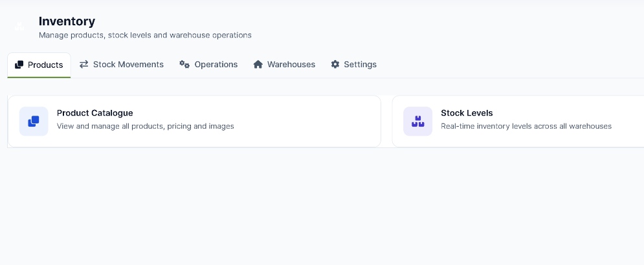This screenshot has height=265, width=644.
Task: Click the Settings gear icon
Action: tap(335, 65)
